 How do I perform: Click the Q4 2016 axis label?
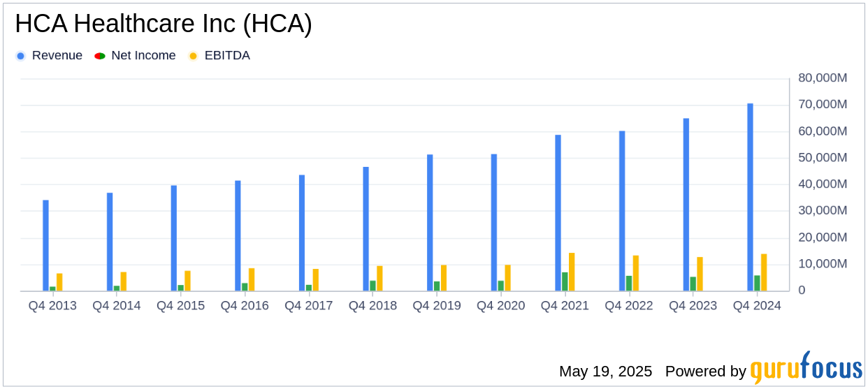[245, 306]
